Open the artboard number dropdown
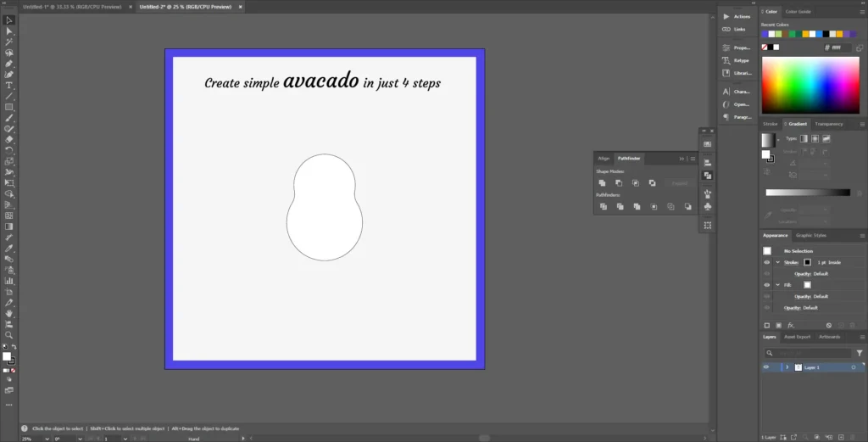 pyautogui.click(x=125, y=439)
